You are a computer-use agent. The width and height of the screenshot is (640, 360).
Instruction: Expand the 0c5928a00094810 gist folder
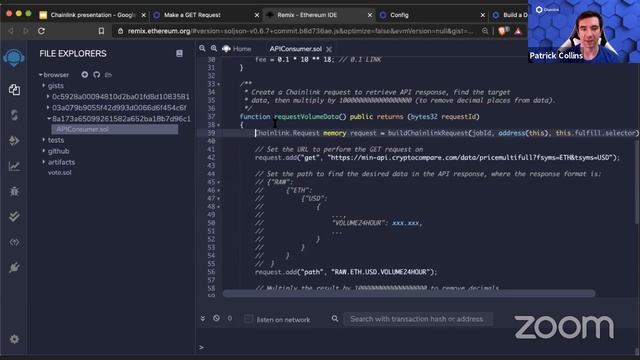[48, 97]
